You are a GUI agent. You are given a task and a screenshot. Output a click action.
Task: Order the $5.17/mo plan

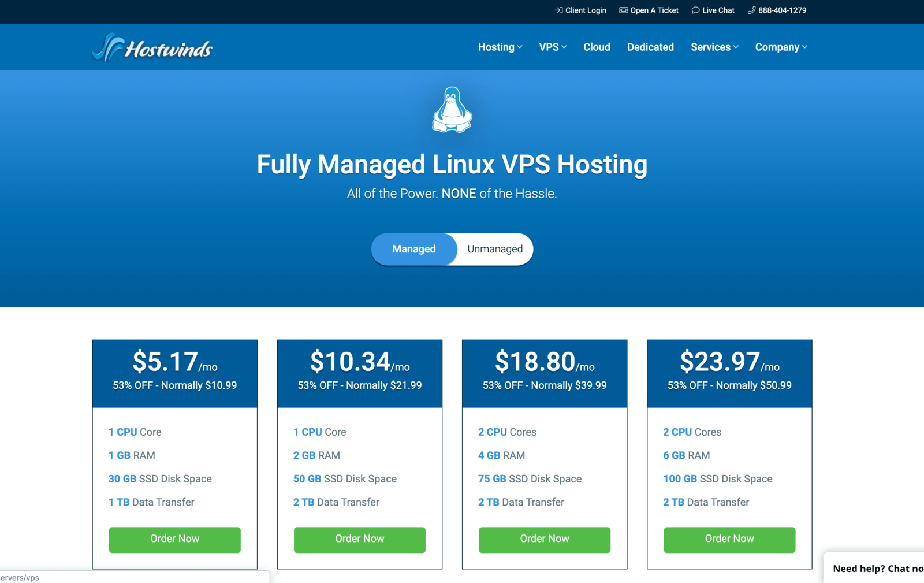tap(175, 539)
